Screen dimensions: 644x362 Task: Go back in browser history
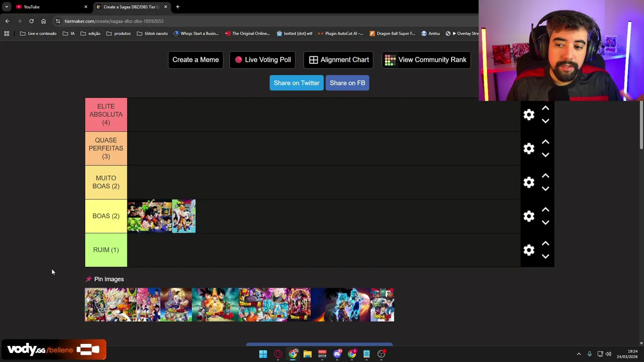[7, 21]
